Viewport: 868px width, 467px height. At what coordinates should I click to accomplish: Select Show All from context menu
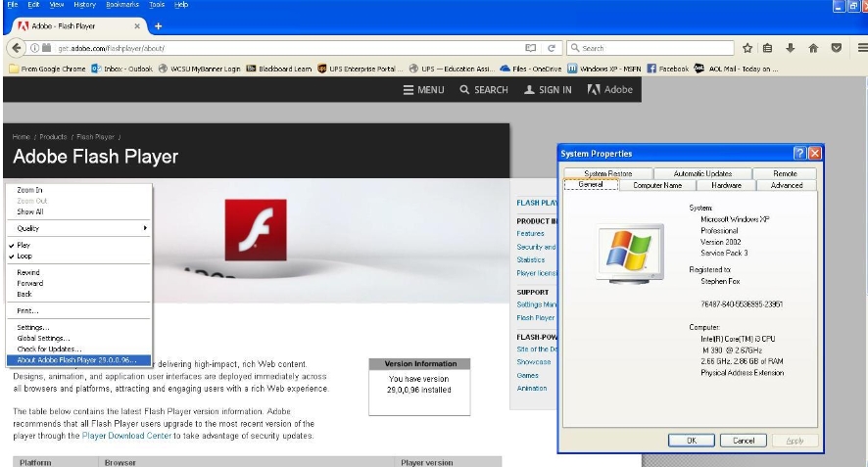click(78, 211)
